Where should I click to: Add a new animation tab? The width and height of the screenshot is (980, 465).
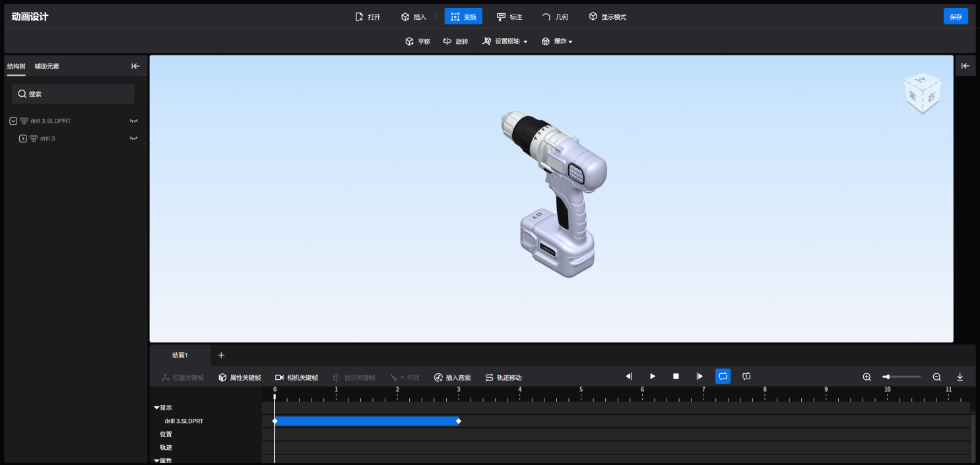point(221,355)
